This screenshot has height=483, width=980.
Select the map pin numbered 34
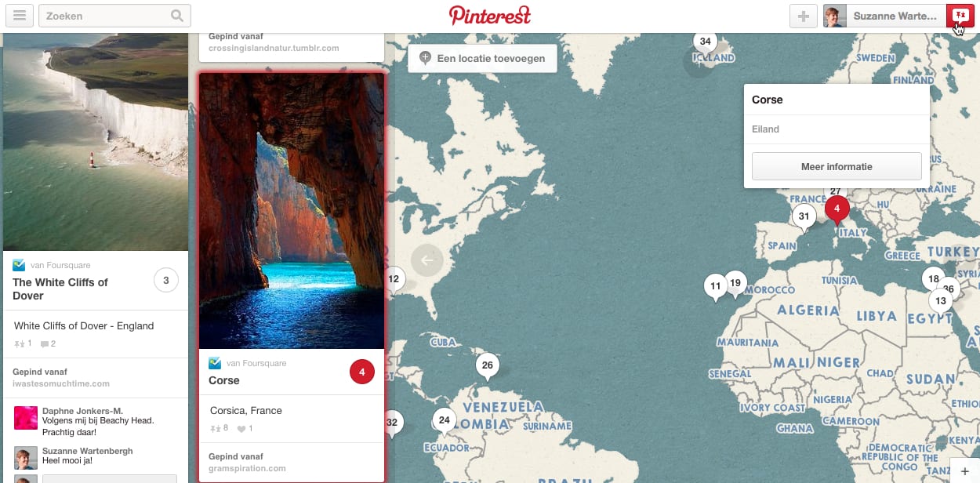706,43
